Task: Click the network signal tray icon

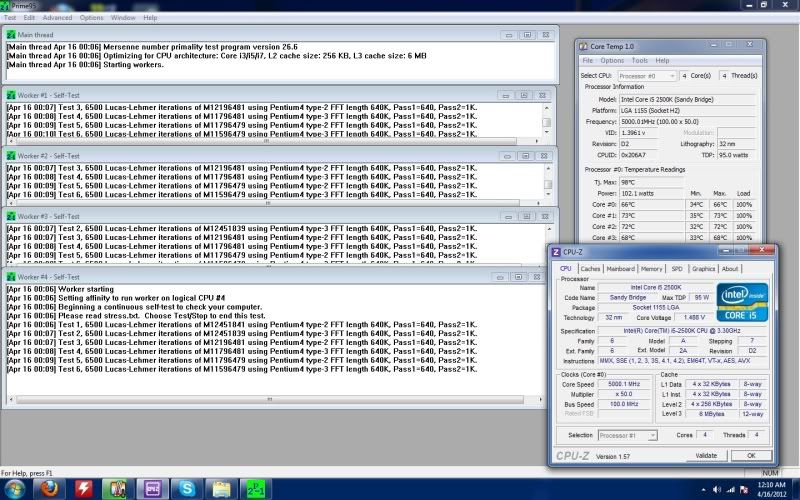Action: (x=731, y=490)
